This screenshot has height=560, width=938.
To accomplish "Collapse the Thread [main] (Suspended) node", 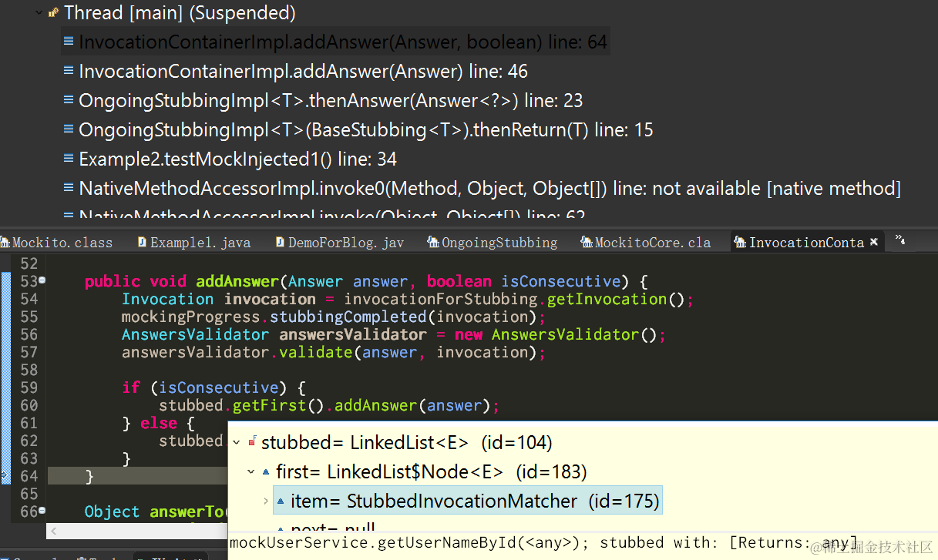I will click(x=39, y=13).
